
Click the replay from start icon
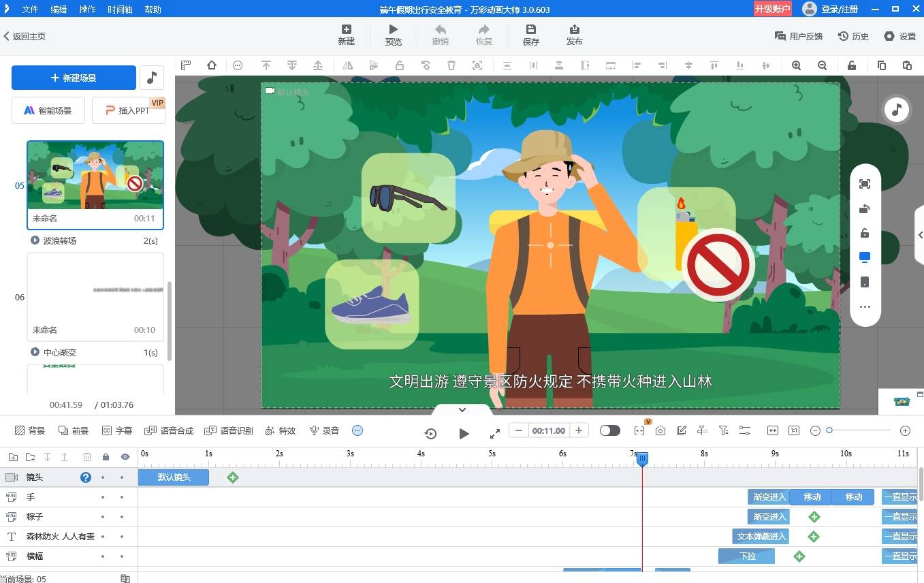[430, 433]
